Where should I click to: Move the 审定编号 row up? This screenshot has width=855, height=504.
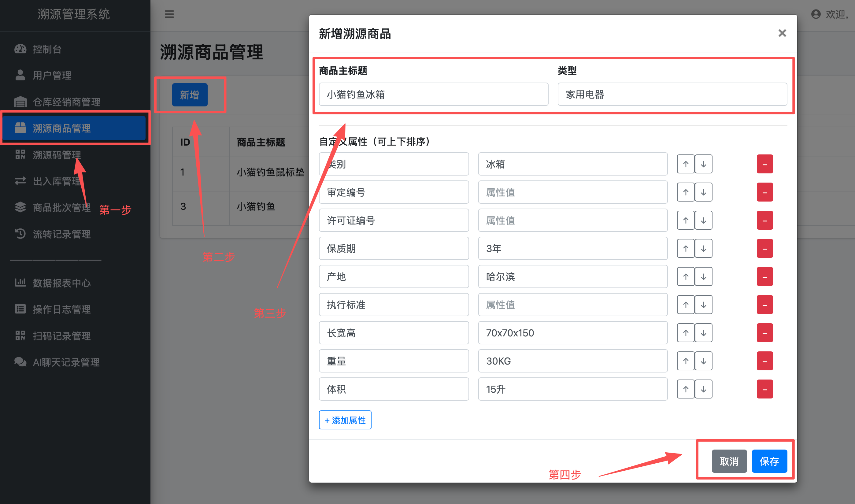(686, 192)
